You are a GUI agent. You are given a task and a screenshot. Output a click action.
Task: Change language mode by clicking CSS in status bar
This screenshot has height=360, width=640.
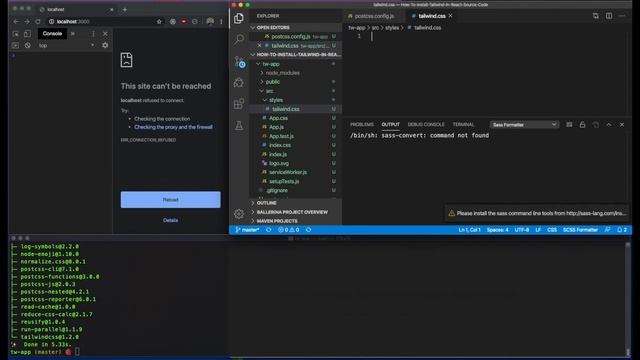(x=552, y=230)
